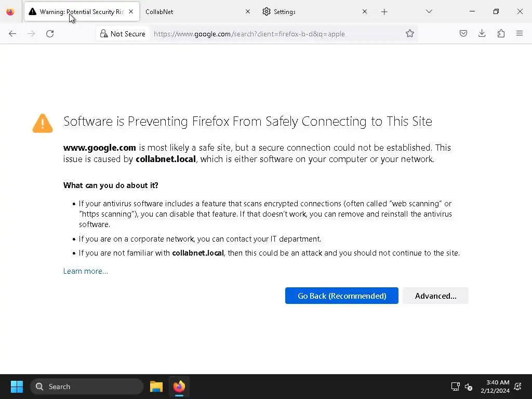This screenshot has height=399, width=532.
Task: Save page to Pocket
Action: (x=463, y=33)
